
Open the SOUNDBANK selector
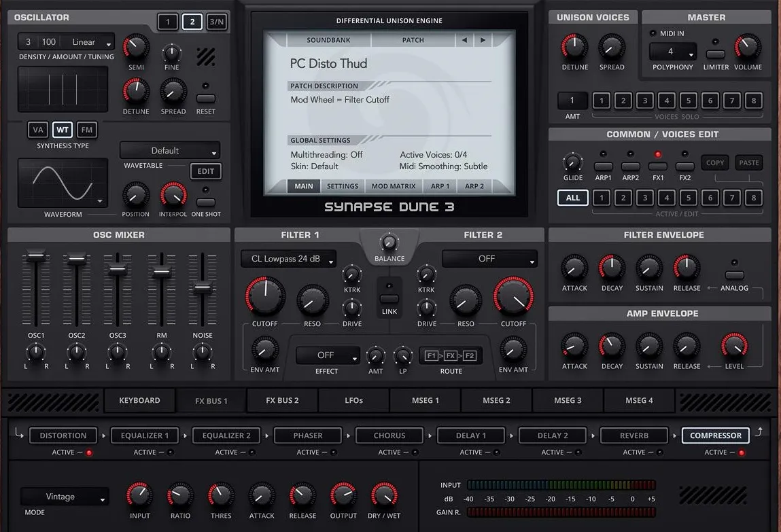(x=328, y=40)
